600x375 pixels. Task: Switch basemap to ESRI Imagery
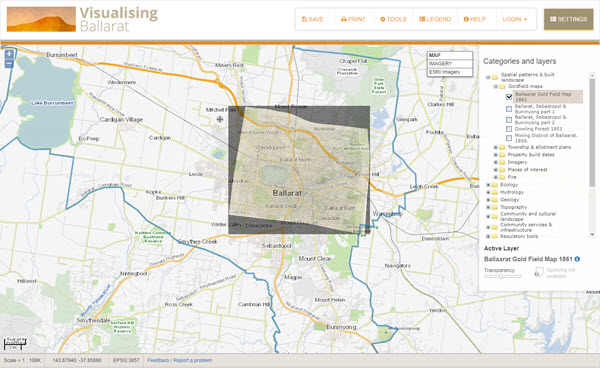[x=450, y=72]
